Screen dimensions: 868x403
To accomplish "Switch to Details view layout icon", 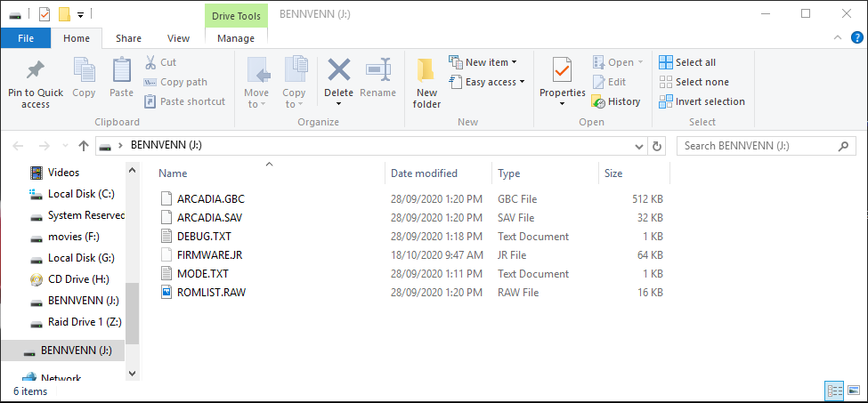I will pos(834,391).
